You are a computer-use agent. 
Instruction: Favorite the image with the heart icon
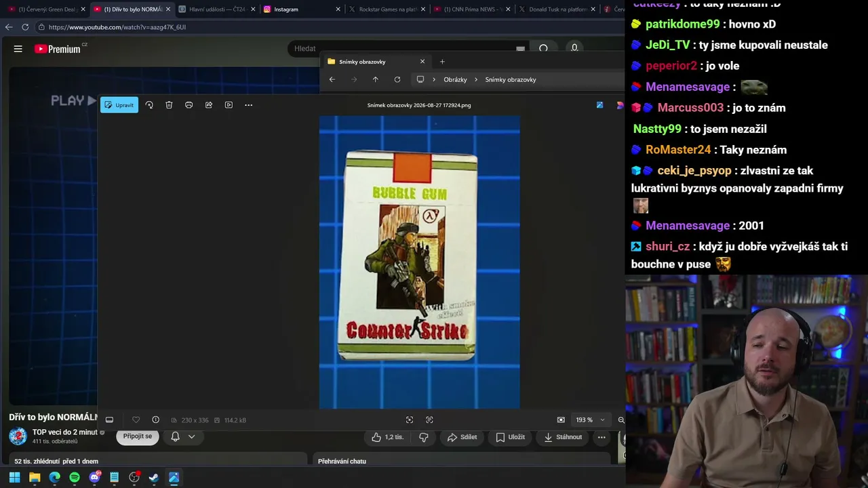click(136, 420)
